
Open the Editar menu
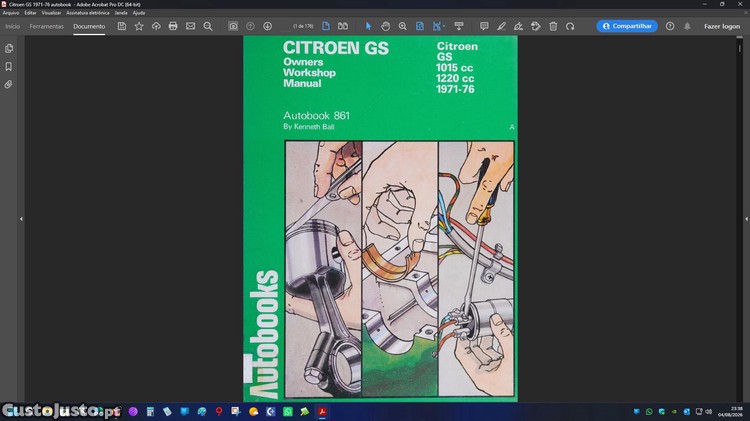pyautogui.click(x=30, y=13)
